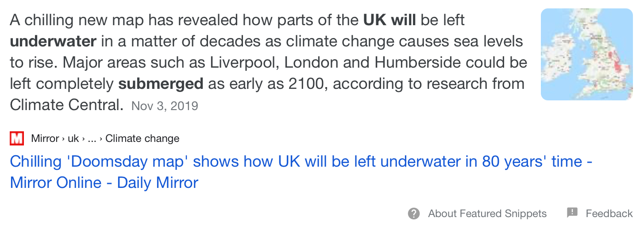Select the "Climate change" breadcrumb segment
The width and height of the screenshot is (644, 233).
pyautogui.click(x=142, y=139)
